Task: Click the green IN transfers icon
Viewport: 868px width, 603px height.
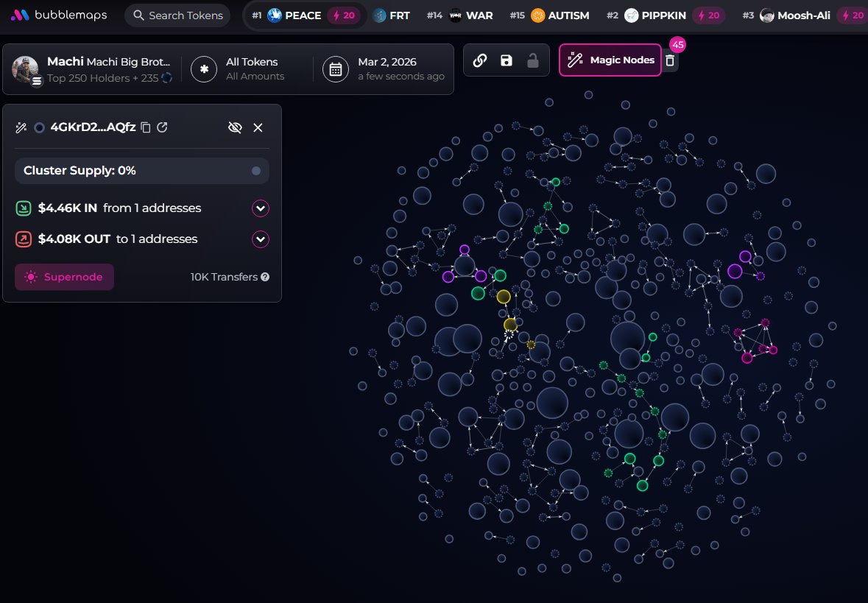Action: pos(24,208)
